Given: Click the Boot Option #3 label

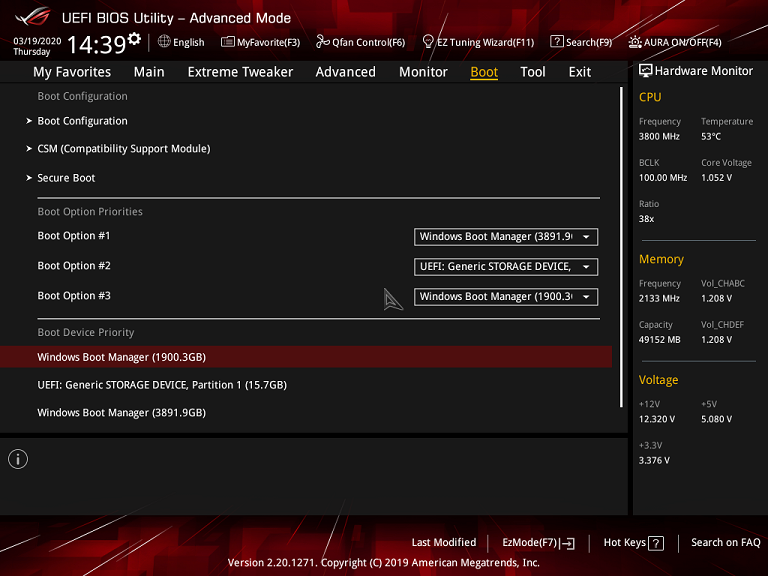Looking at the screenshot, I should pyautogui.click(x=74, y=296).
